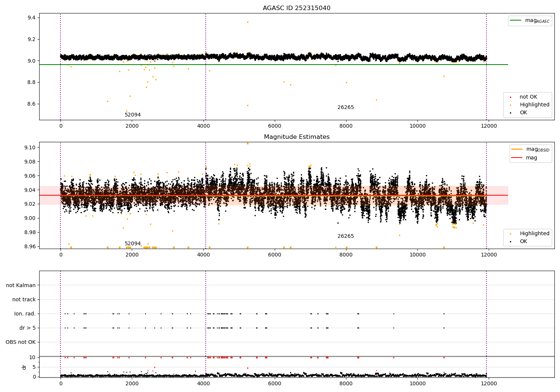Click 'Highlighted' legend entry in Magnitude Estimates plot
This screenshot has width=560, height=392.
(535, 234)
